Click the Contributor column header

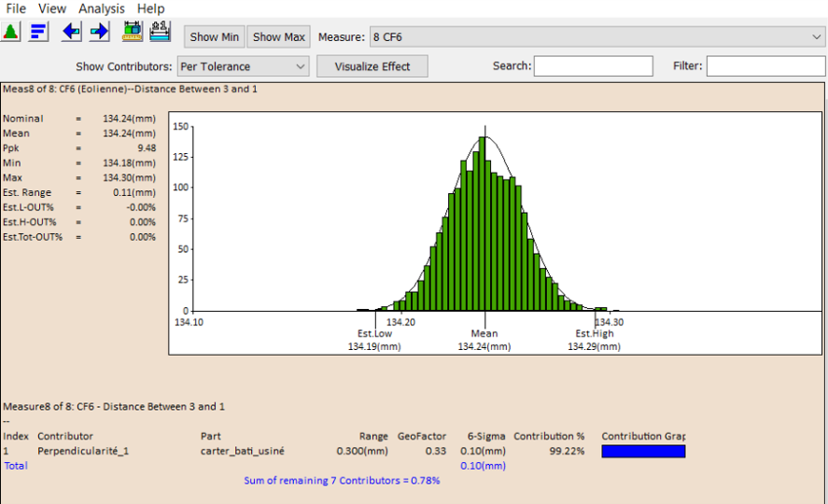pyautogui.click(x=65, y=437)
